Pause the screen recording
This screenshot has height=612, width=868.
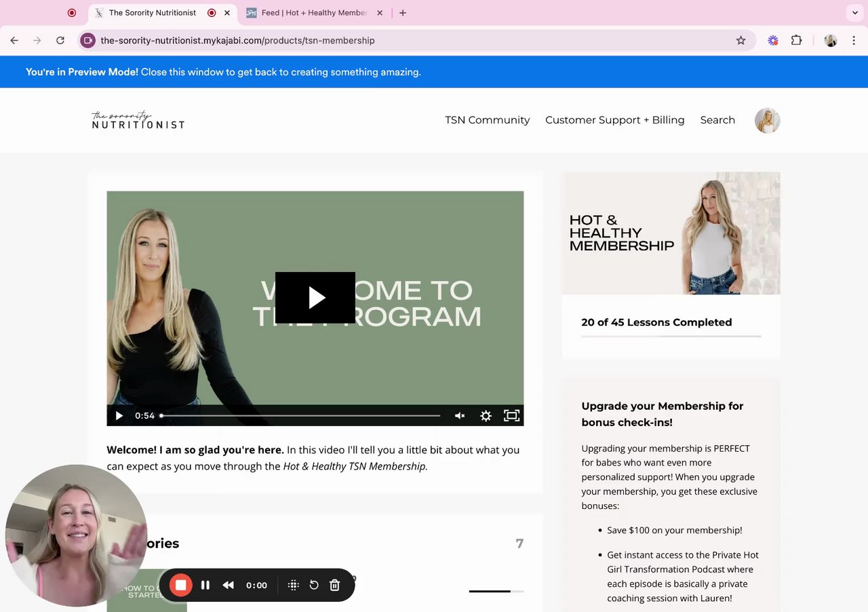click(205, 585)
